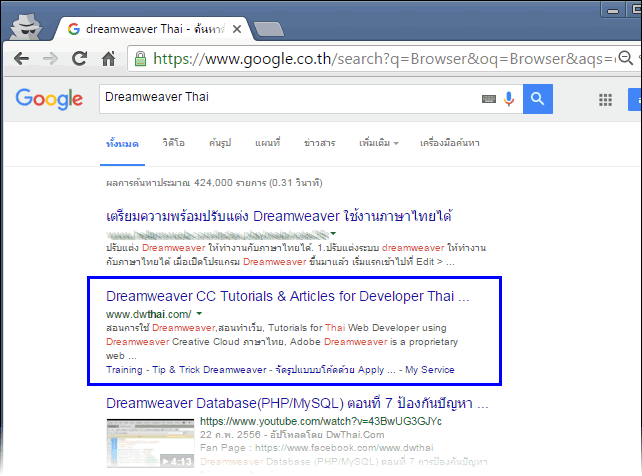
Task: Go back with the browser back arrow
Action: (21, 59)
